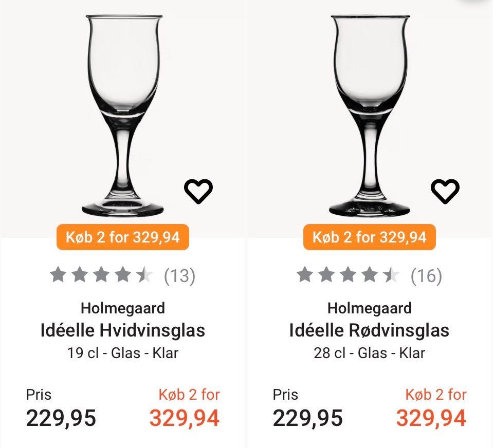
Task: Select the Køb 2 for 329,94 offer on the Rødvinsglas
Action: 370,237
